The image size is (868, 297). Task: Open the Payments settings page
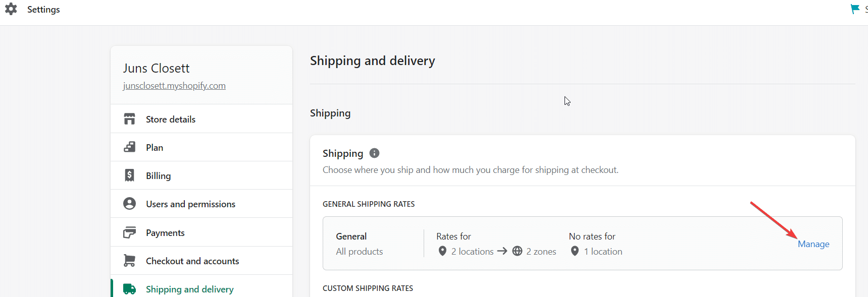click(165, 233)
